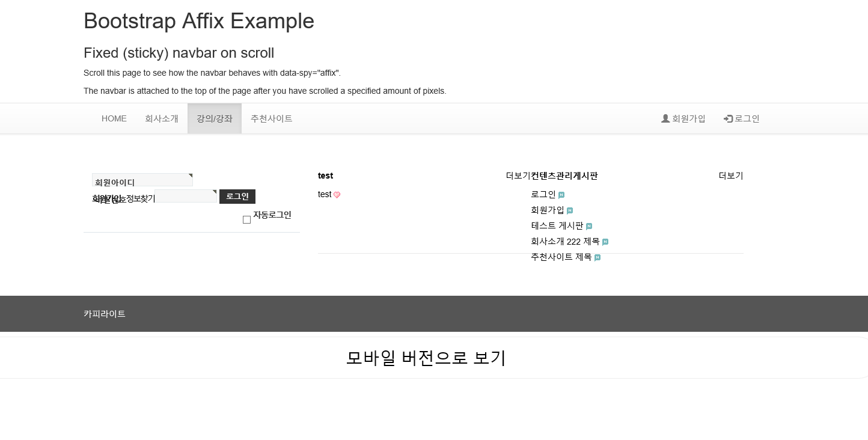Screen dimensions: 868x440
Task: Go to HOME in the navbar
Action: (114, 118)
